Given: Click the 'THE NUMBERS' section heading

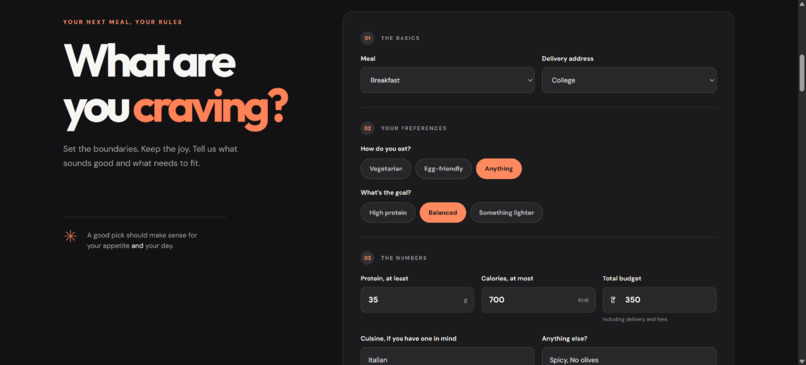Looking at the screenshot, I should (404, 258).
